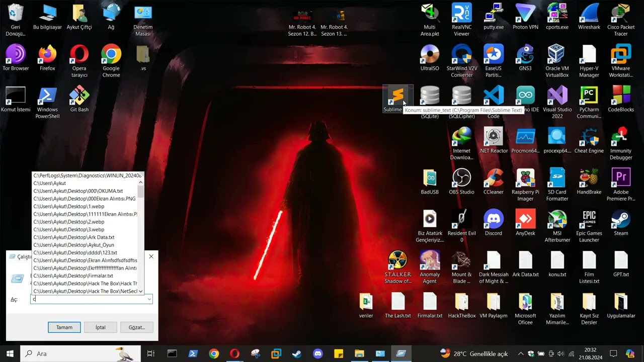Select the PyCharm Community desktop icon
Image resolution: width=644 pixels, height=362 pixels.
[x=589, y=103]
